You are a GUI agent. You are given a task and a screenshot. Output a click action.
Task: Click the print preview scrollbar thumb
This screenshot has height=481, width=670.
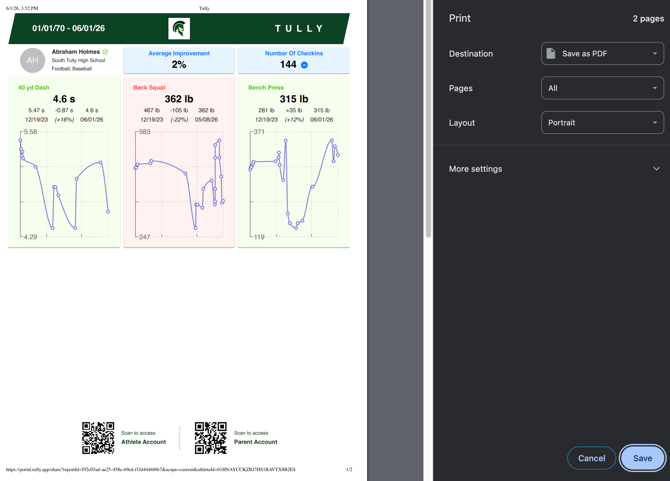[x=428, y=119]
